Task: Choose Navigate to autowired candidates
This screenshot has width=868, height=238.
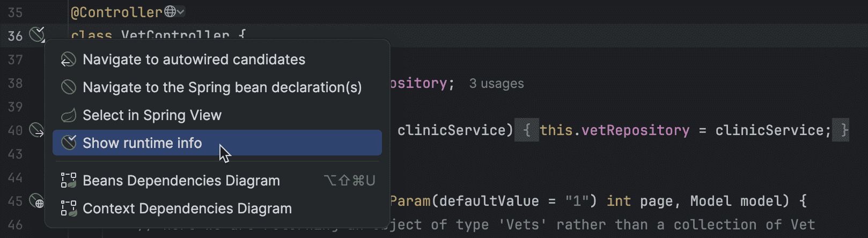Action: pyautogui.click(x=194, y=59)
